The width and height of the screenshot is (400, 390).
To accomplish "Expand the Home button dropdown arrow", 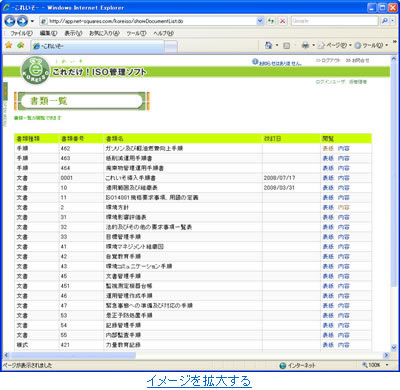I will (277, 45).
